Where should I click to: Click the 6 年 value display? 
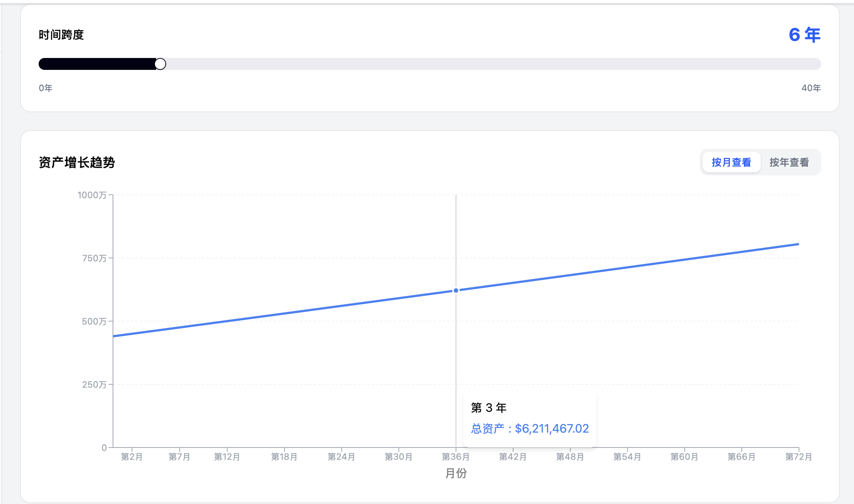804,35
